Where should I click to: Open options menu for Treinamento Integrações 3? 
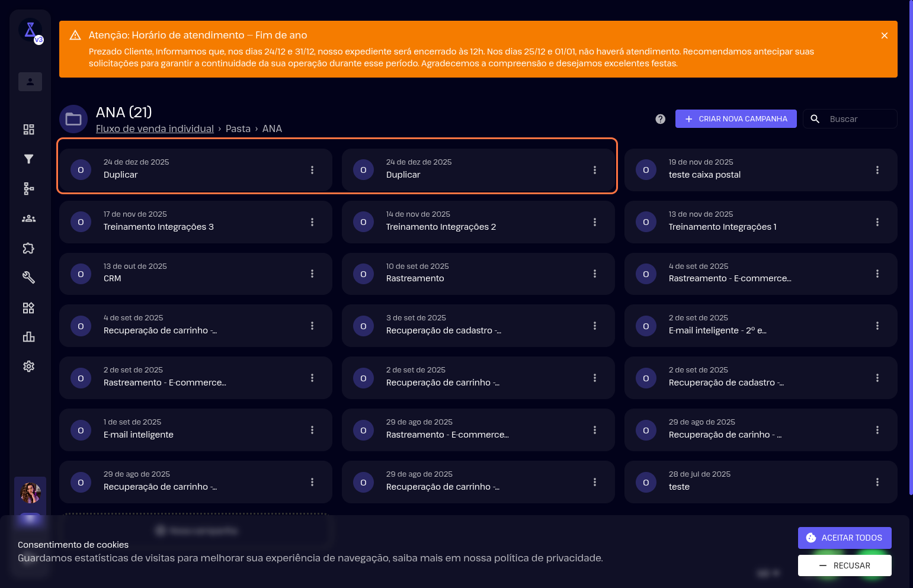point(312,222)
